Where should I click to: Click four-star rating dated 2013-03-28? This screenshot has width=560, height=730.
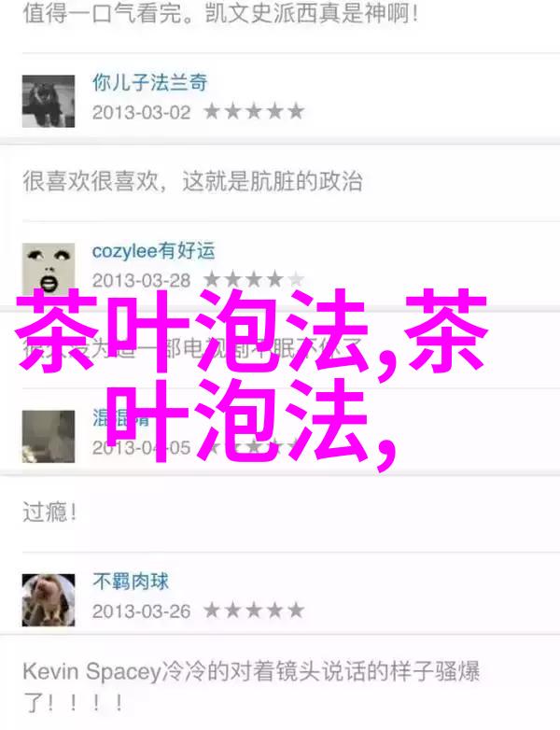pos(254,280)
